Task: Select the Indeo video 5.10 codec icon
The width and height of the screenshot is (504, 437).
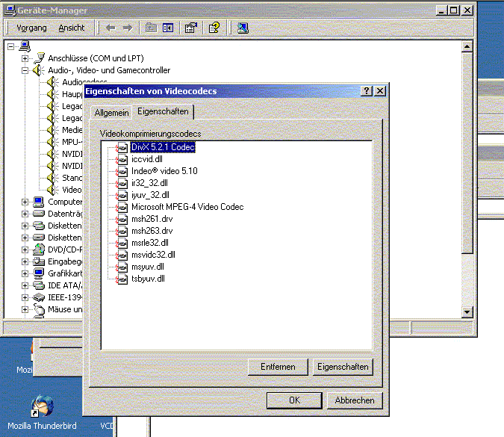Action: pos(122,171)
